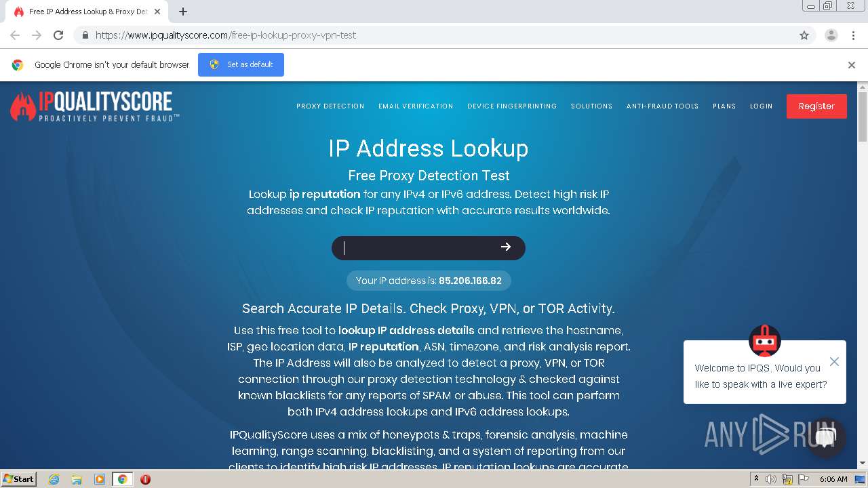Open Proxy Detection menu

[330, 106]
